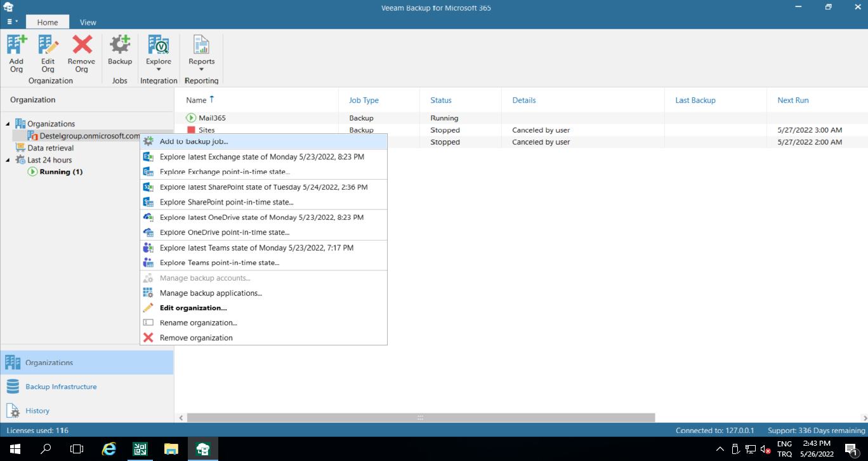This screenshot has height=461, width=868.
Task: Click the Manage backup applications icon
Action: pyautogui.click(x=148, y=293)
